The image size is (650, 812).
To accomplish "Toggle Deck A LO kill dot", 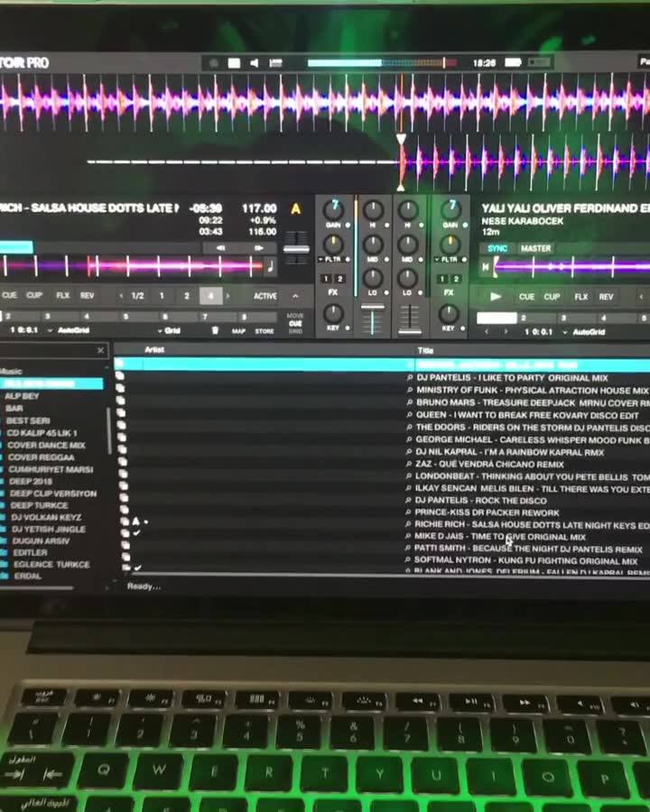I will [386, 292].
